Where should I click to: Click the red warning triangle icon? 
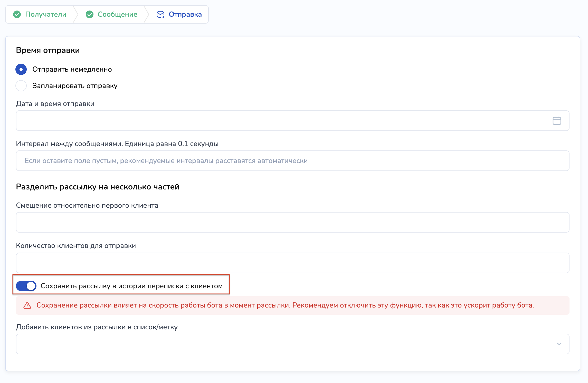tap(27, 305)
